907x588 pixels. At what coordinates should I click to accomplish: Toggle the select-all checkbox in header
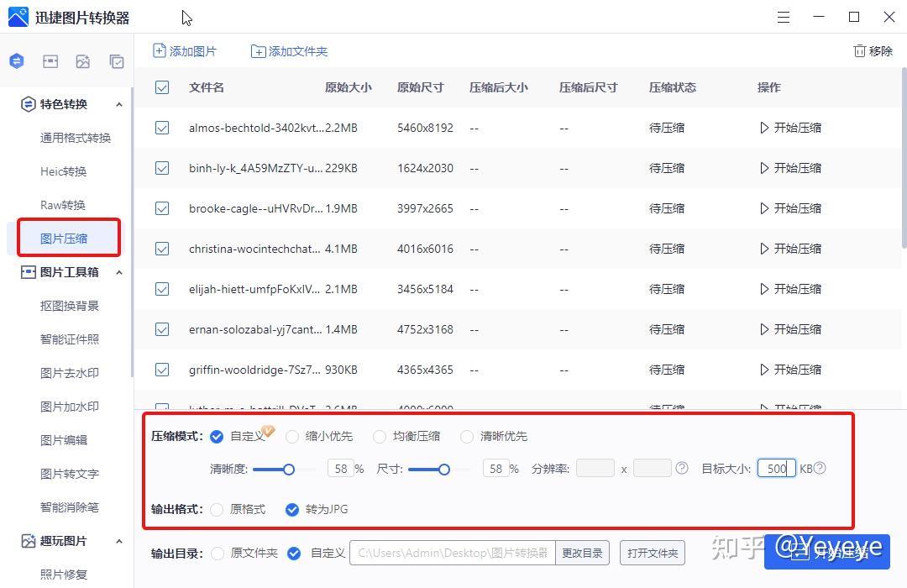[162, 87]
